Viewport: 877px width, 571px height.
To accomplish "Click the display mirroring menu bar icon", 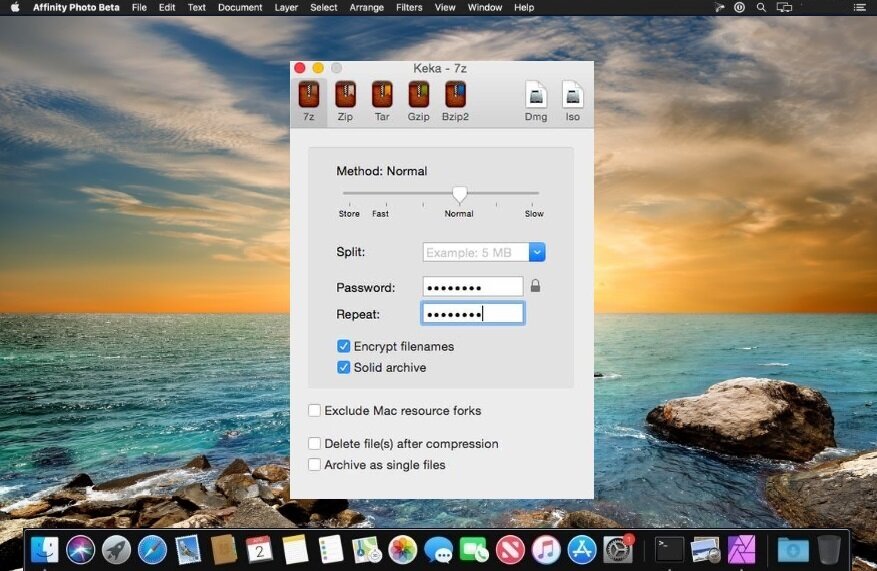I will (x=784, y=7).
